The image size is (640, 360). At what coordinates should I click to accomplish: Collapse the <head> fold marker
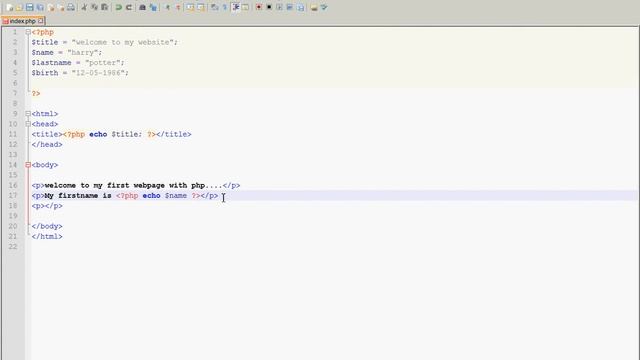click(28, 124)
